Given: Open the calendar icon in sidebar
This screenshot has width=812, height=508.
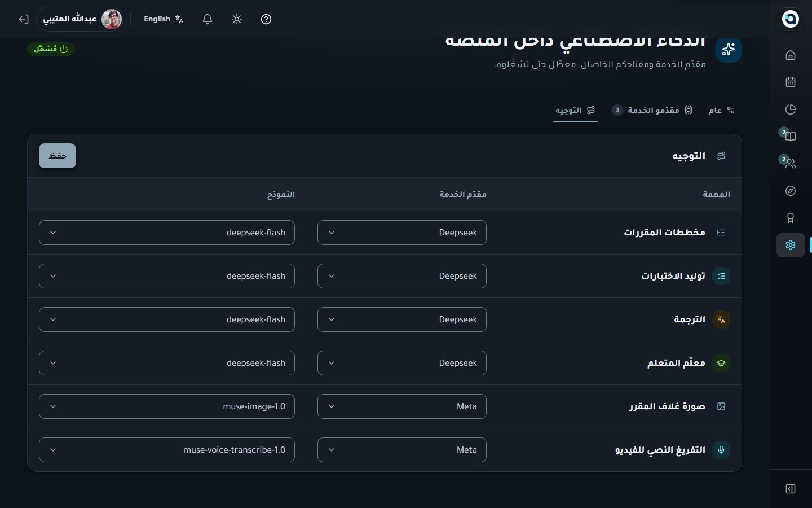Looking at the screenshot, I should point(790,82).
